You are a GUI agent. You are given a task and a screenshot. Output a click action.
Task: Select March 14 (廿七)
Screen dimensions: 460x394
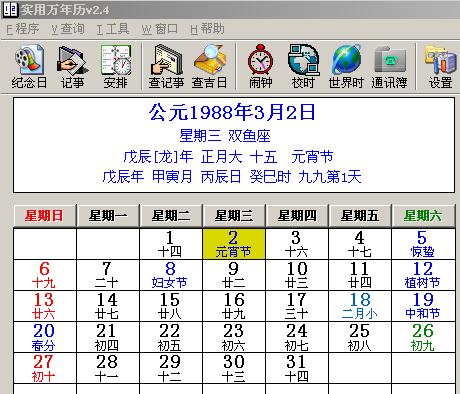(108, 306)
